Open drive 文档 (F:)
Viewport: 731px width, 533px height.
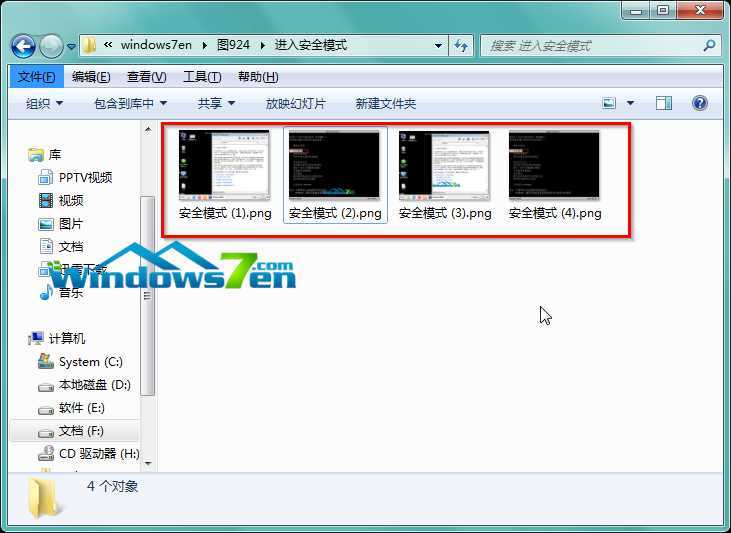click(81, 430)
